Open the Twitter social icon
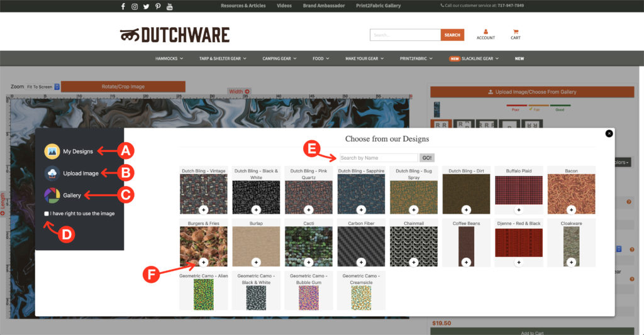 click(x=146, y=6)
